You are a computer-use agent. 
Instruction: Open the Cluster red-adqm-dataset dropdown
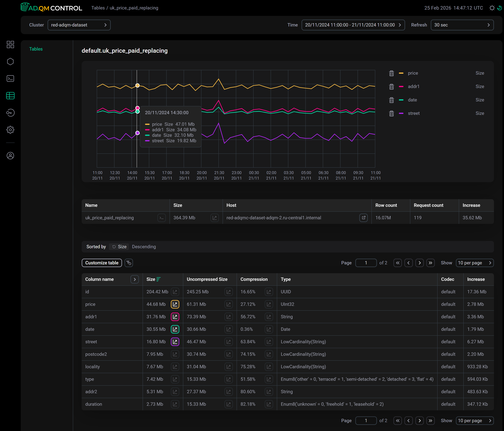pos(79,25)
